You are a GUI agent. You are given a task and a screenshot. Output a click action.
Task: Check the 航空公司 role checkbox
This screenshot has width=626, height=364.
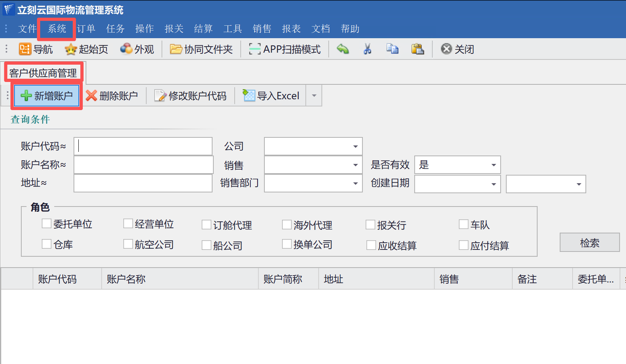click(128, 244)
